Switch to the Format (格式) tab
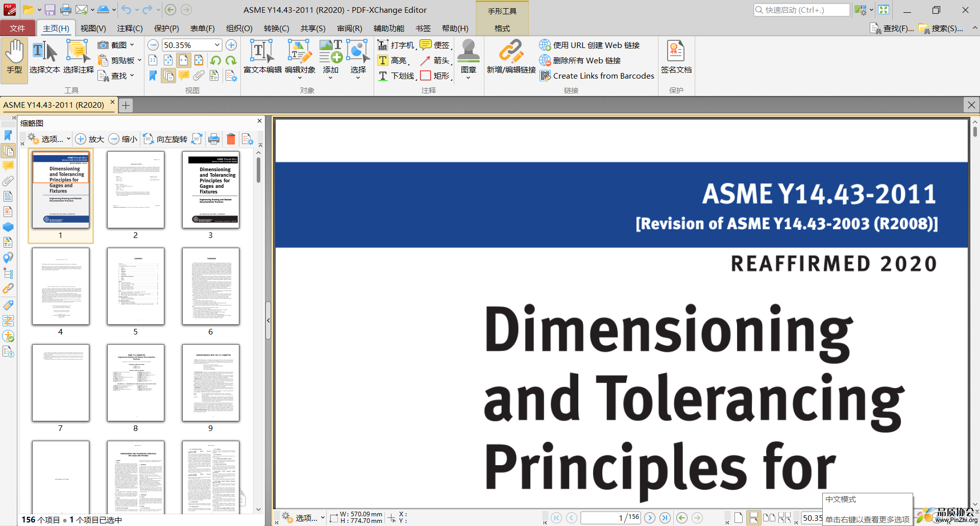Viewport: 980px width, 526px height. point(502,28)
